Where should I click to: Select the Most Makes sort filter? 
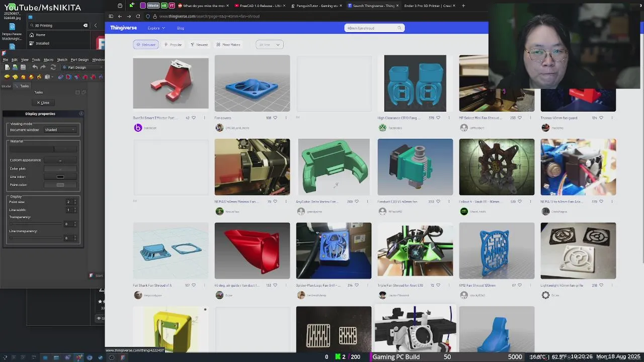pyautogui.click(x=229, y=45)
